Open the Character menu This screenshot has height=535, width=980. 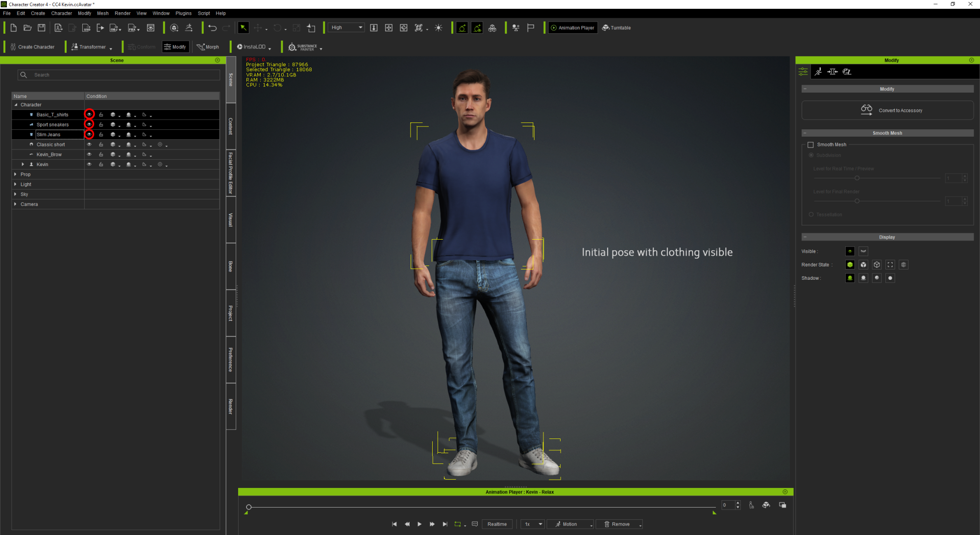pos(62,13)
